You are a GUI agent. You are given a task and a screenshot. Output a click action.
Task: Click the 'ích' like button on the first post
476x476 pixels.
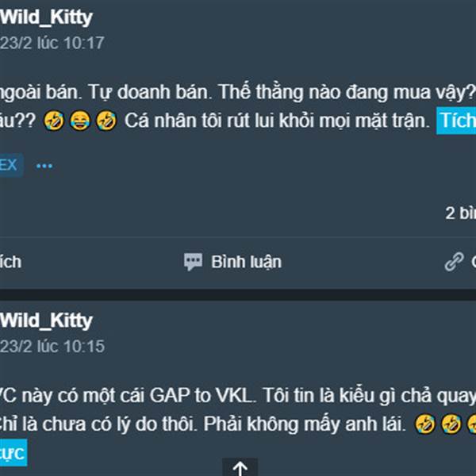point(10,262)
